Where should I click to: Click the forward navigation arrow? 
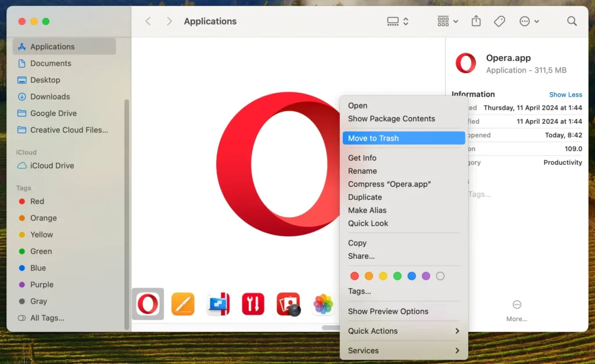tap(169, 21)
